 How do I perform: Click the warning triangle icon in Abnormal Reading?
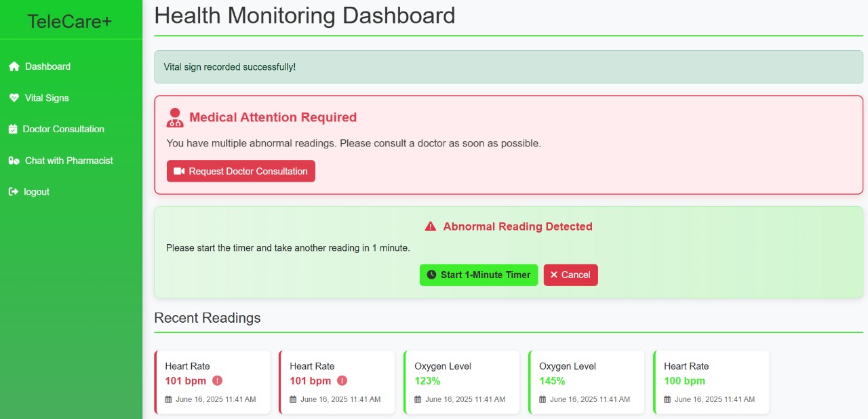coord(431,226)
